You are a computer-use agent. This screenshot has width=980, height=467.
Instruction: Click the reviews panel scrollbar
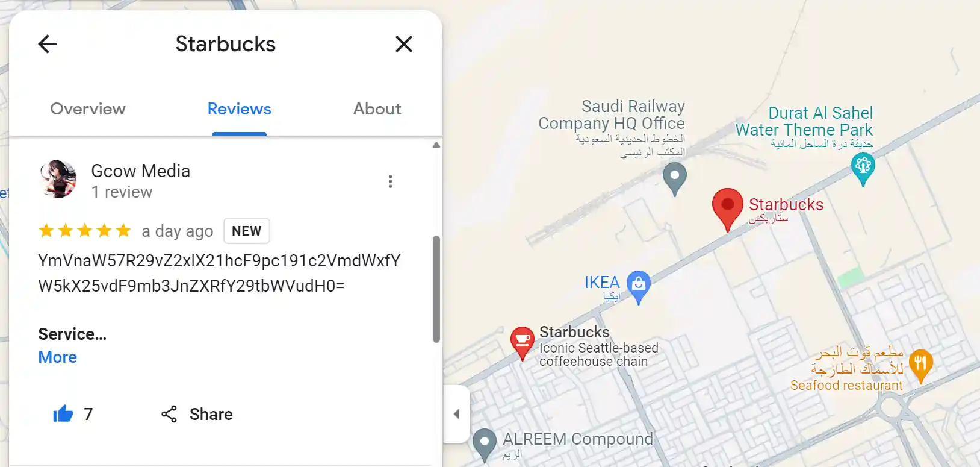pyautogui.click(x=436, y=289)
